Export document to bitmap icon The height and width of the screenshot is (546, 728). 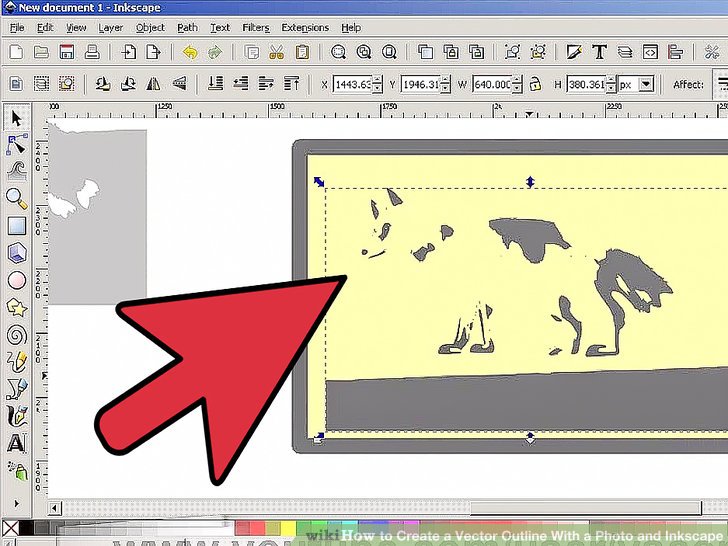(x=153, y=52)
